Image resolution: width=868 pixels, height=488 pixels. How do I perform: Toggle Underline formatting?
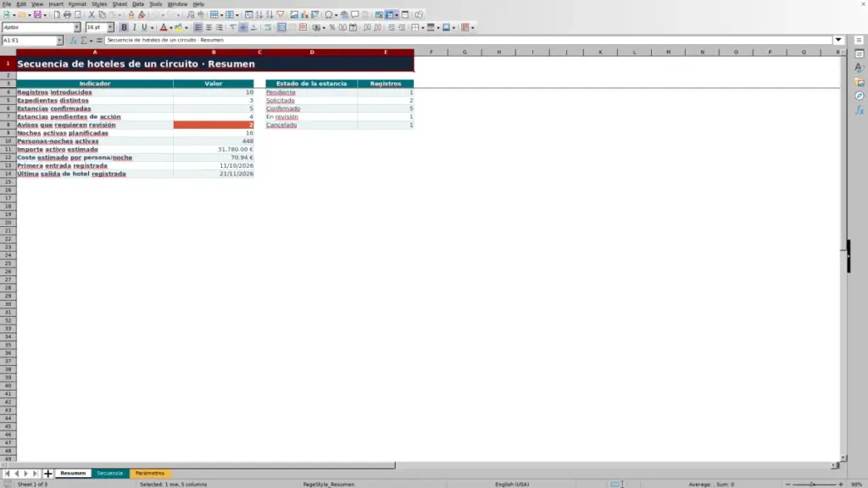point(144,28)
